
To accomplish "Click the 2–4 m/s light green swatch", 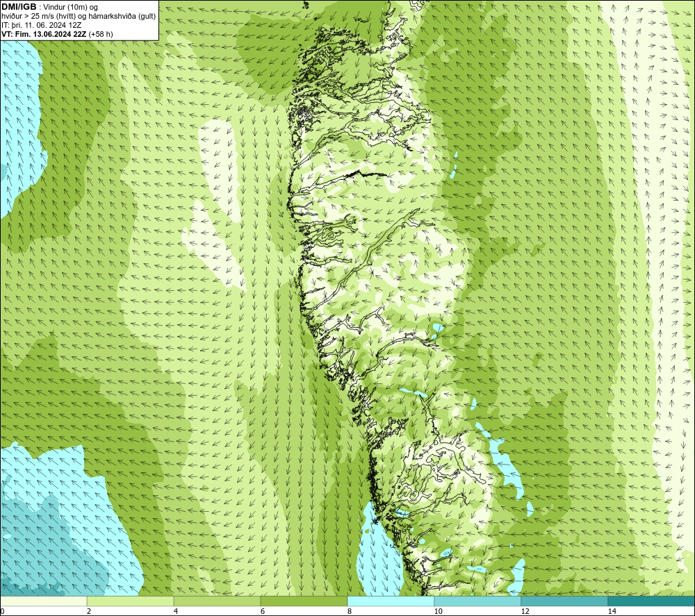I will coord(130,601).
